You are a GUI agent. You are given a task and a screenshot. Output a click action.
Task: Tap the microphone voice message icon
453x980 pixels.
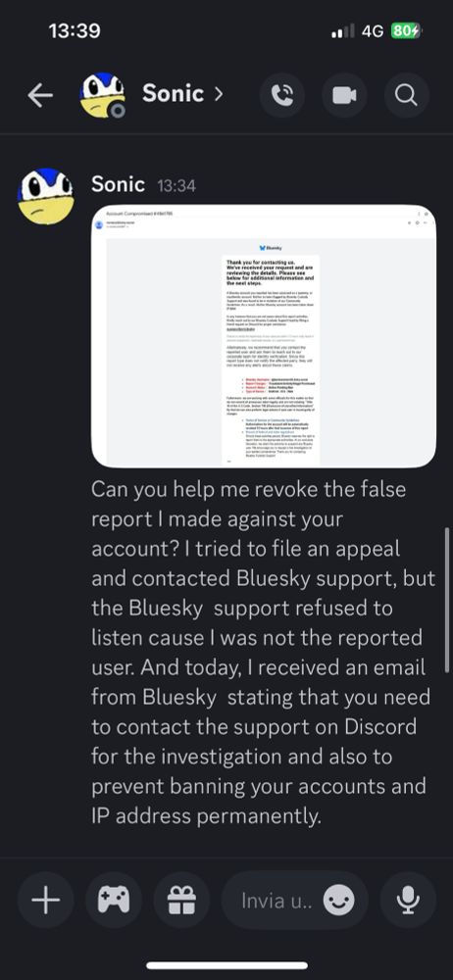click(408, 900)
